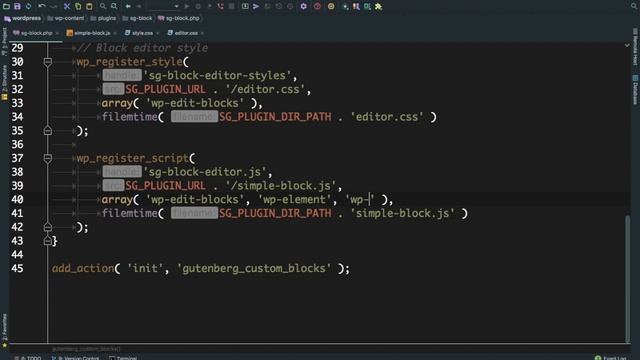Click the fold end marker on line 42
The width and height of the screenshot is (640, 360).
coord(48,227)
